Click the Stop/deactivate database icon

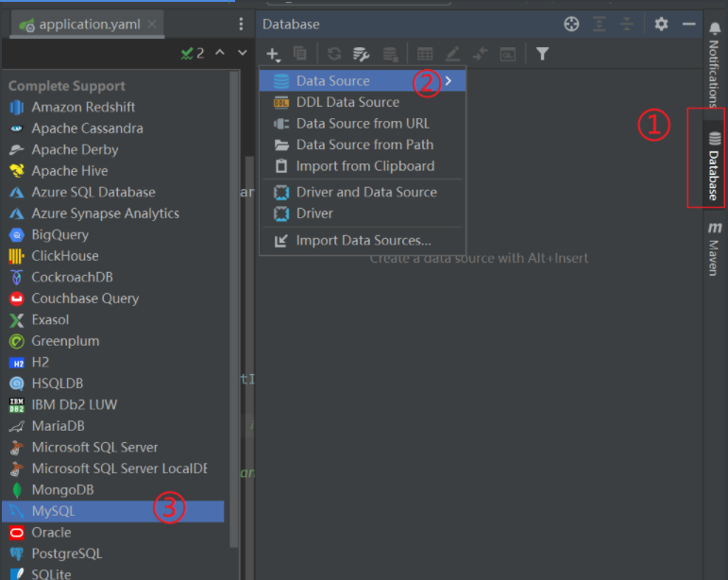390,54
